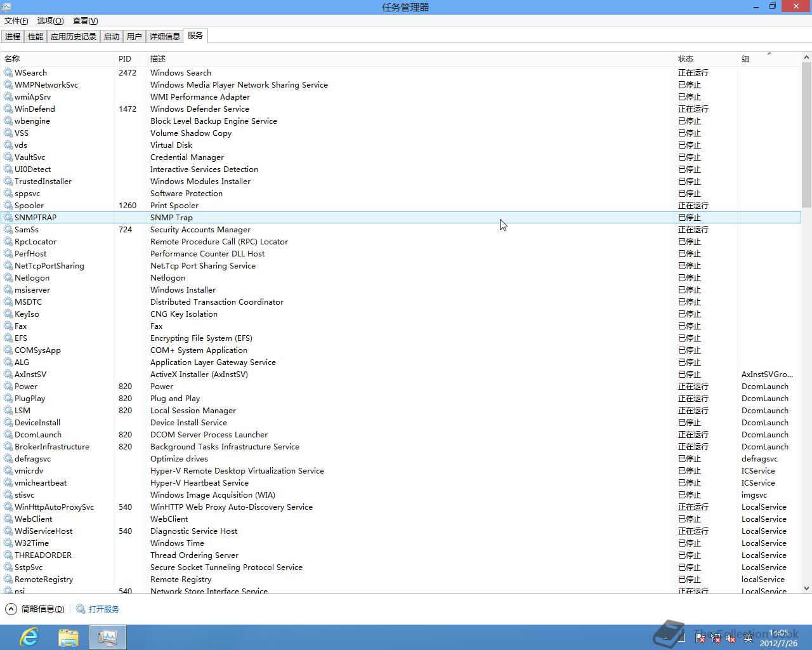
Task: Click the network status tray icon
Action: 716,638
